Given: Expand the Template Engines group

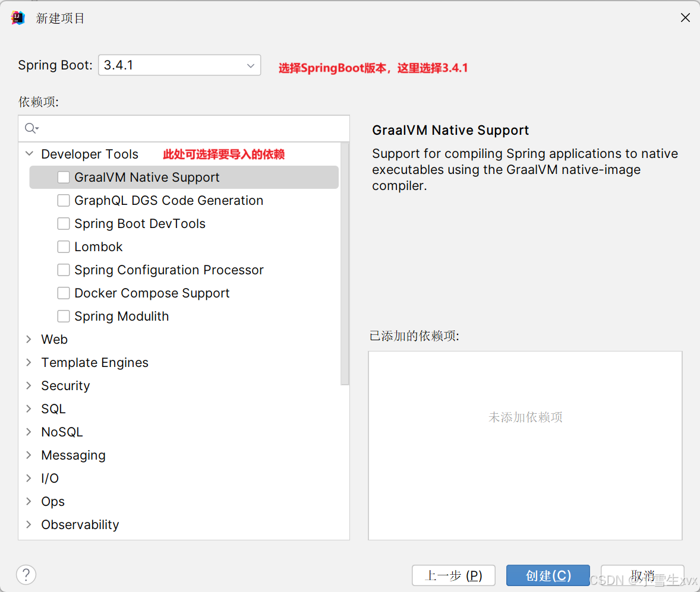Looking at the screenshot, I should click(x=29, y=363).
